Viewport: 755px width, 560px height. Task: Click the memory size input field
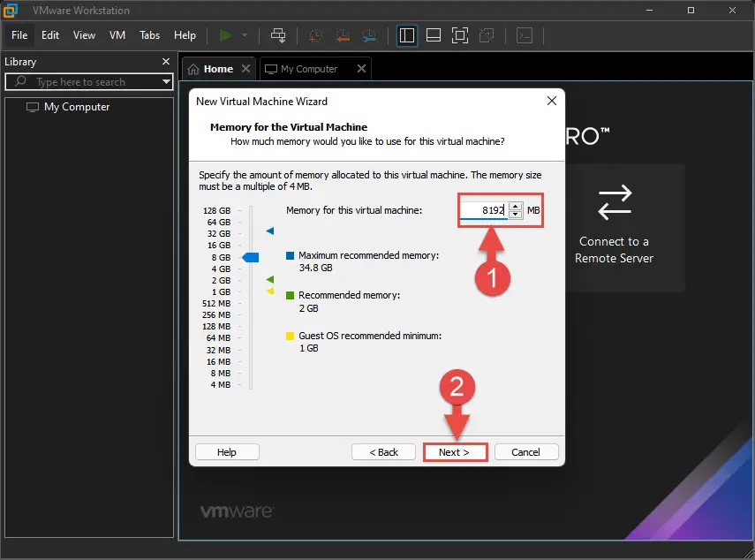484,210
